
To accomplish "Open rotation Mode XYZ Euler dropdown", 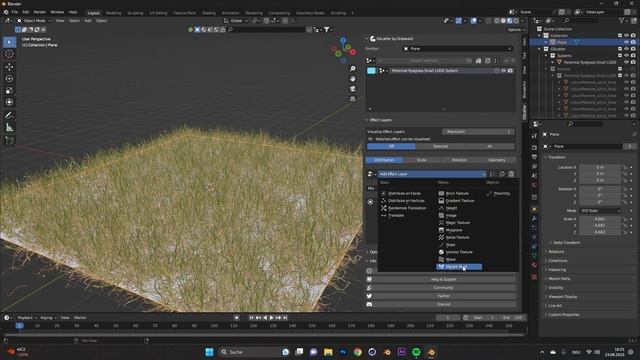I will (600, 211).
